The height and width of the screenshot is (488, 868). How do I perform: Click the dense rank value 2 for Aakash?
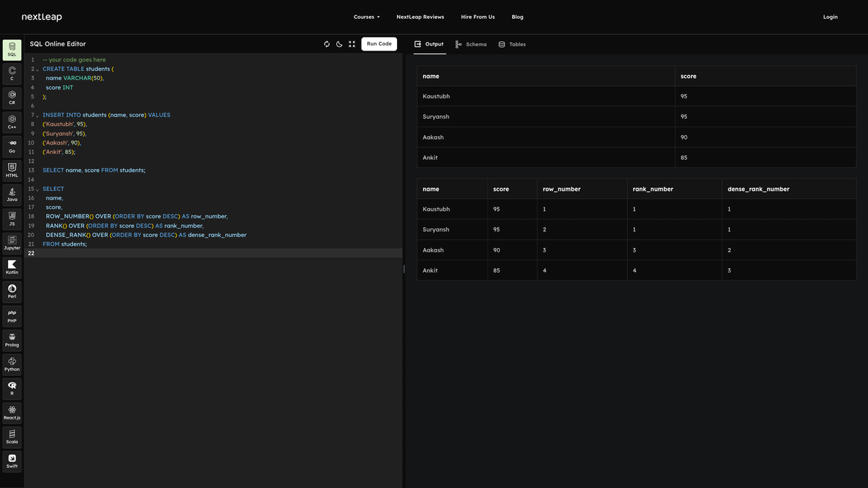(729, 250)
